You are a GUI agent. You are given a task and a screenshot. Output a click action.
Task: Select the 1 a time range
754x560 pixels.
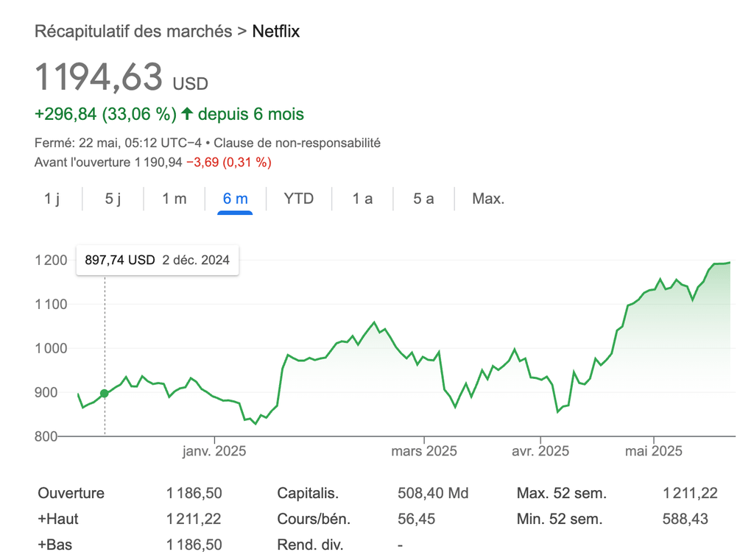click(x=362, y=199)
